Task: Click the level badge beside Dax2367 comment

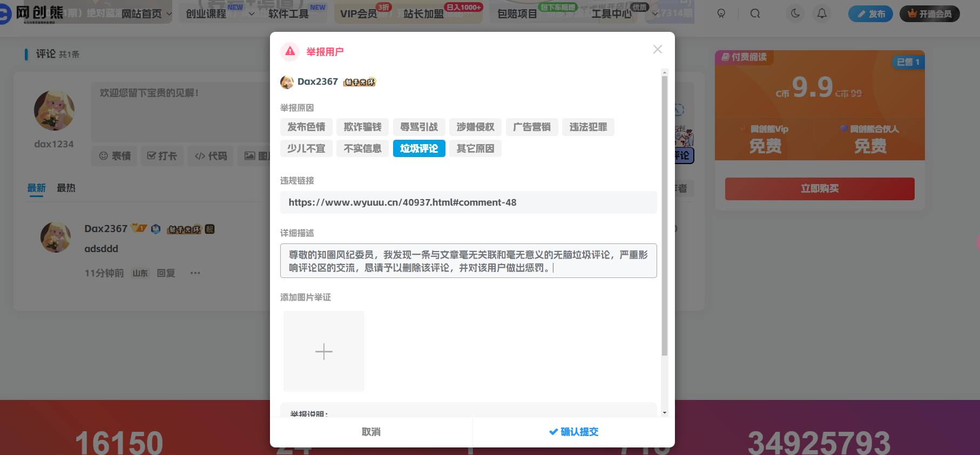Action: (139, 229)
